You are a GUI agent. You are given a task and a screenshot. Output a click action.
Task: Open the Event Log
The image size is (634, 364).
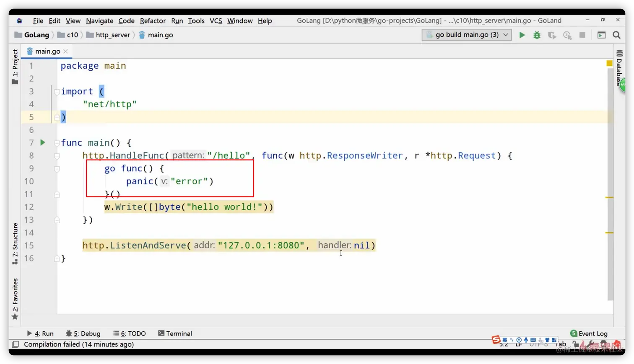(x=589, y=333)
